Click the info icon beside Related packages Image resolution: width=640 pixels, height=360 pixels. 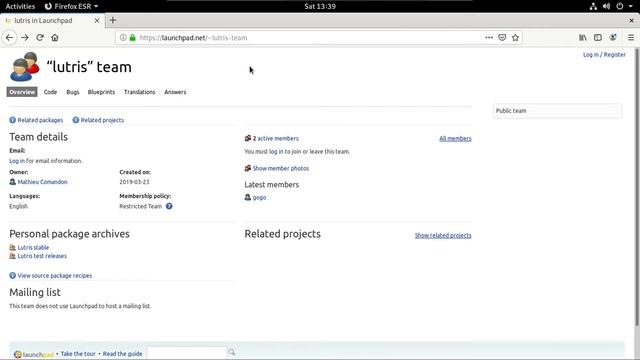point(13,120)
